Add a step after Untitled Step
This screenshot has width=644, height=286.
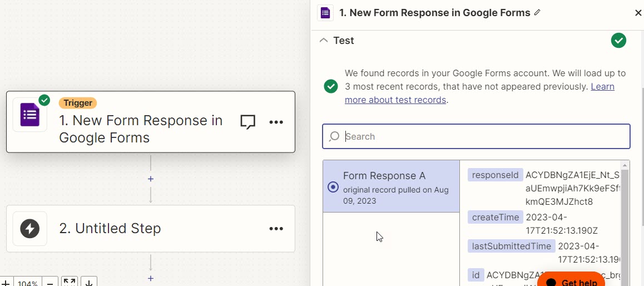click(x=151, y=278)
